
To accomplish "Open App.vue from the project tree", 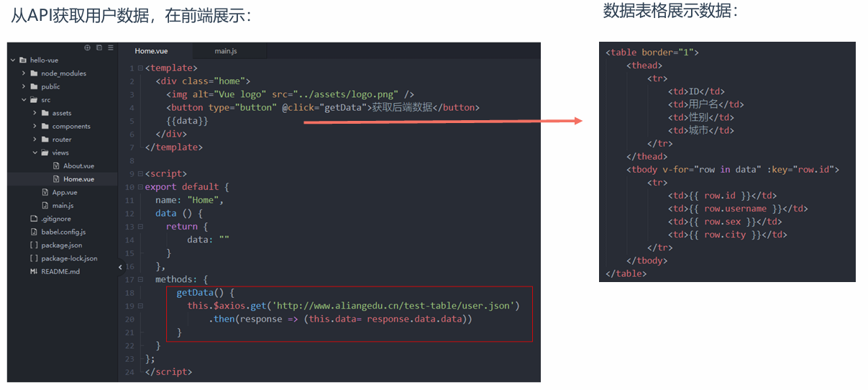I will pyautogui.click(x=65, y=192).
